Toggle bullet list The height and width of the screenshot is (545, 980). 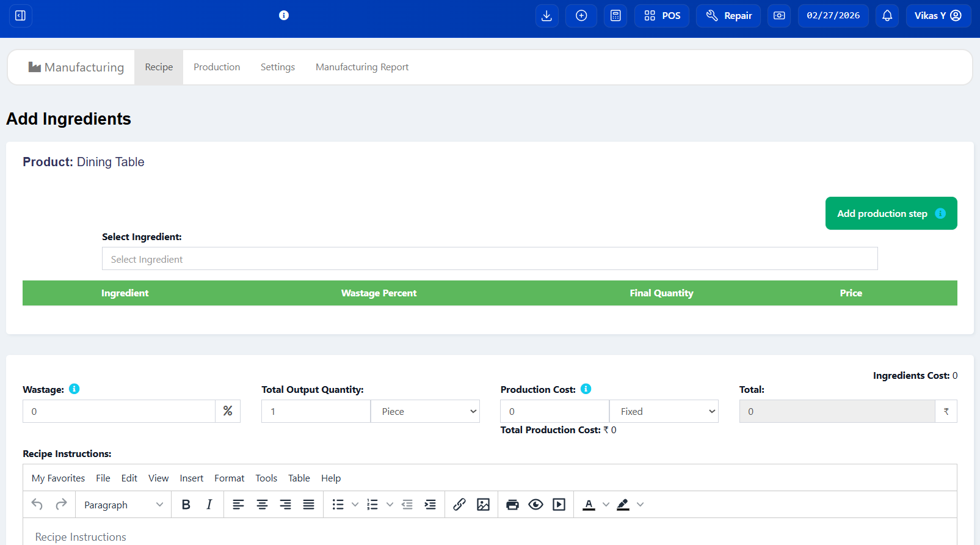[x=338, y=504]
